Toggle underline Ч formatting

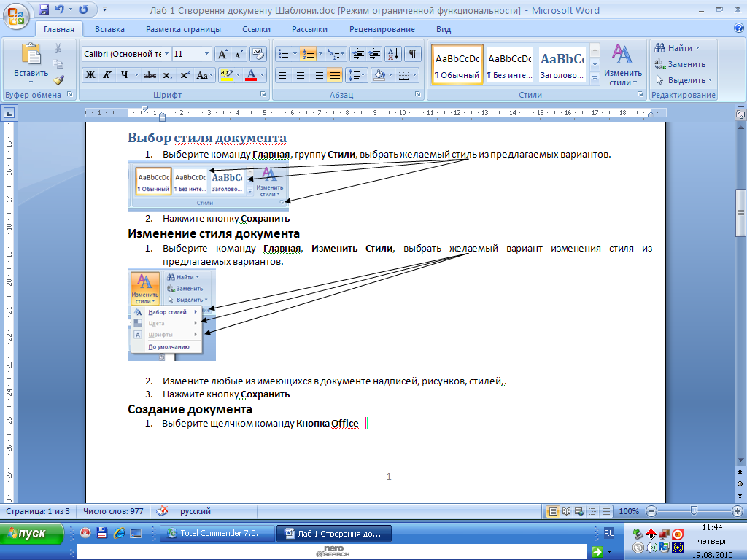[124, 75]
